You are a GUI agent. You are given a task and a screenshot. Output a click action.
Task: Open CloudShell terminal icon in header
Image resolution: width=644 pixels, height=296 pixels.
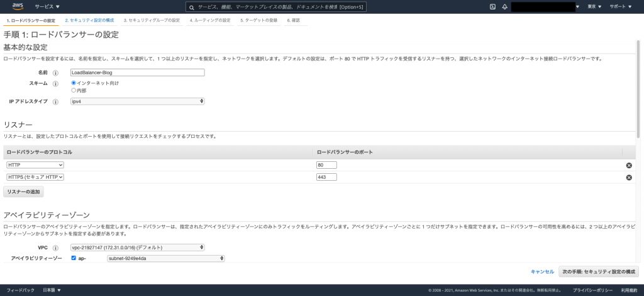[x=492, y=6]
